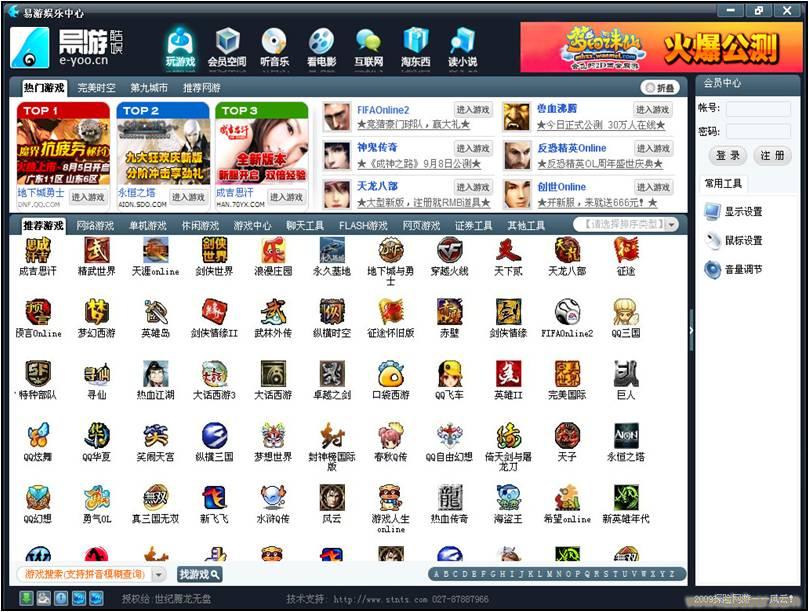Click 进入游戏 for 天龙八部
The height and width of the screenshot is (612, 809).
473,187
